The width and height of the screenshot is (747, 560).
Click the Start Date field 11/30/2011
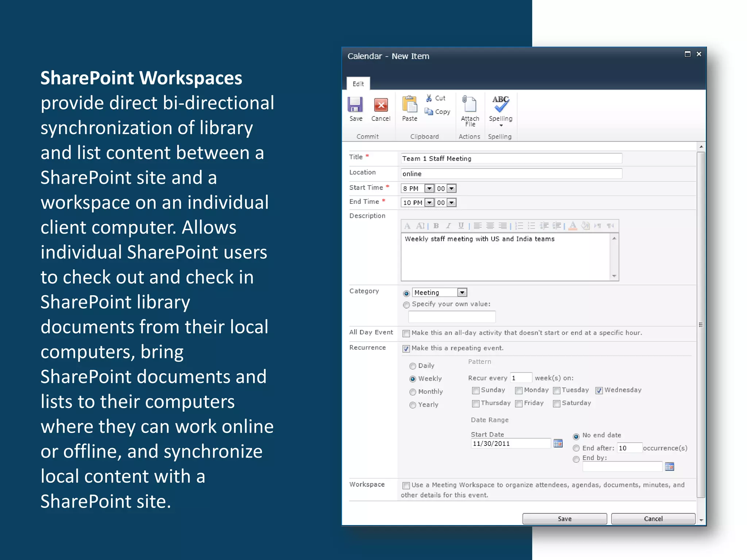click(x=511, y=444)
